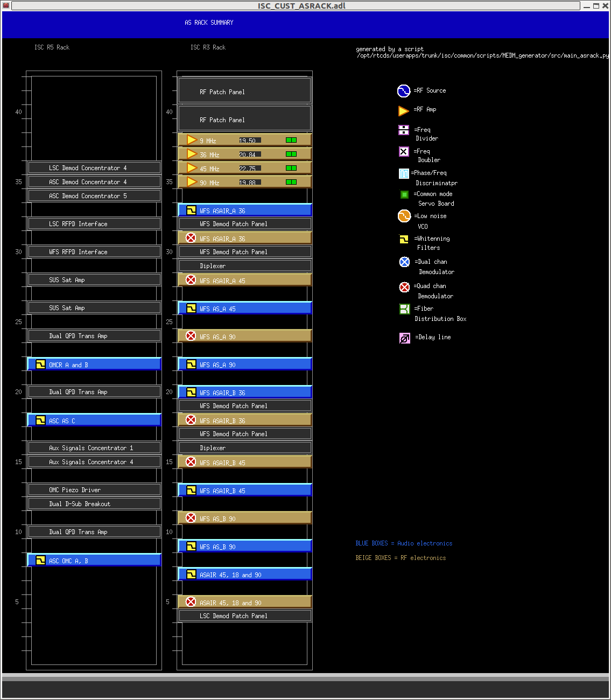This screenshot has width=611, height=700.
Task: Click the Common mode Servo Board legend icon
Action: click(x=404, y=194)
